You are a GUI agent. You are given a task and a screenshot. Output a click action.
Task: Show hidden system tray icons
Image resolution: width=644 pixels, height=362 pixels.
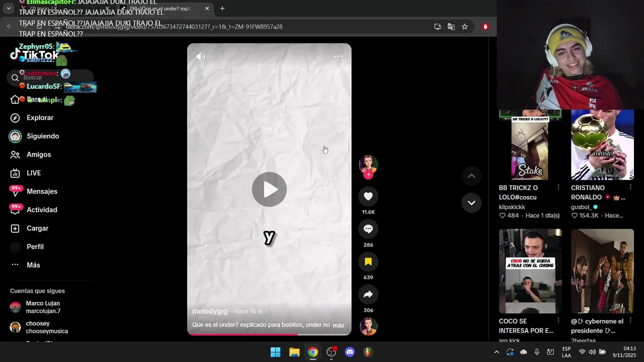click(x=497, y=352)
